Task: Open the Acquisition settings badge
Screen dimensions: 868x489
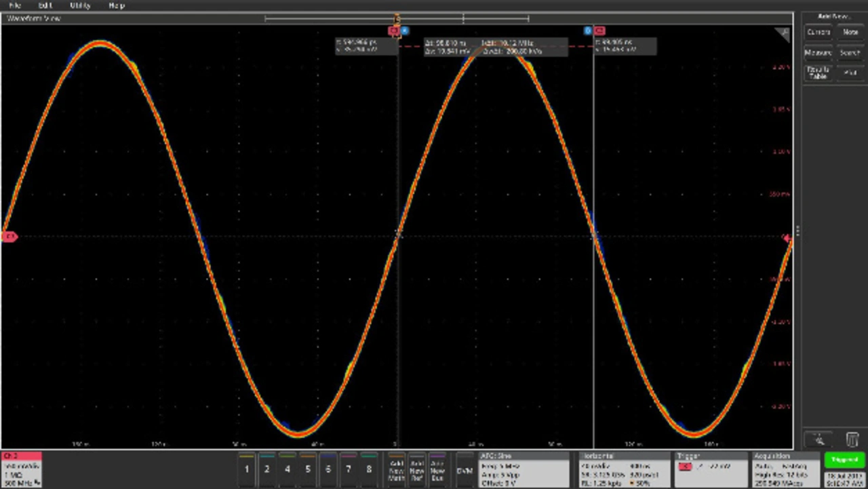Action: point(785,469)
